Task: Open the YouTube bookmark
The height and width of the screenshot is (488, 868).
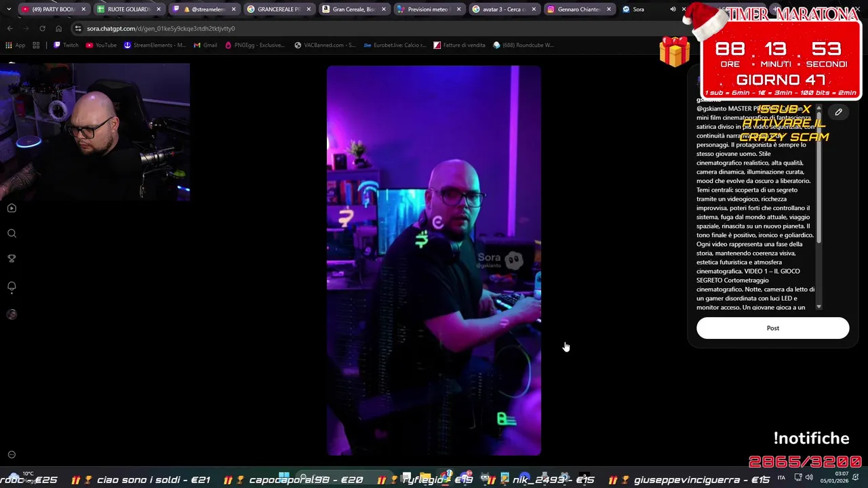Action: coord(101,45)
